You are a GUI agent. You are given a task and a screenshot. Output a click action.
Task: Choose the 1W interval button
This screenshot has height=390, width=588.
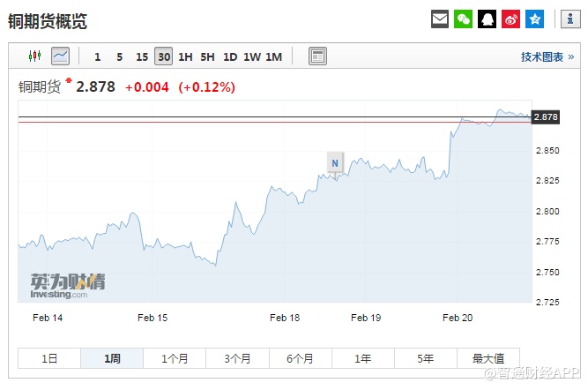click(x=252, y=56)
